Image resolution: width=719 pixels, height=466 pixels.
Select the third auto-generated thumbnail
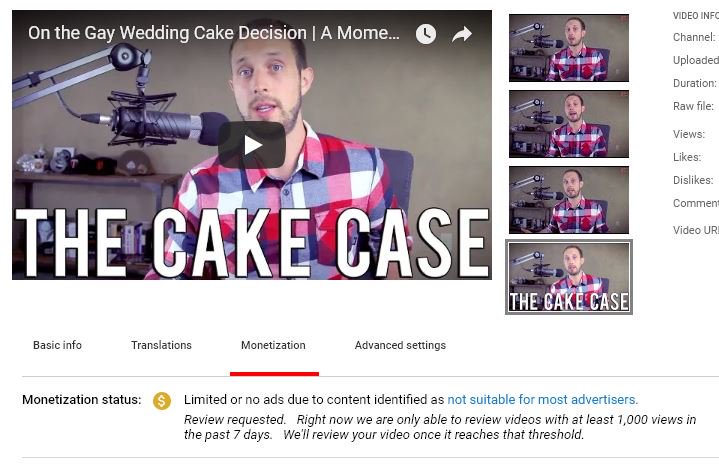click(x=569, y=200)
